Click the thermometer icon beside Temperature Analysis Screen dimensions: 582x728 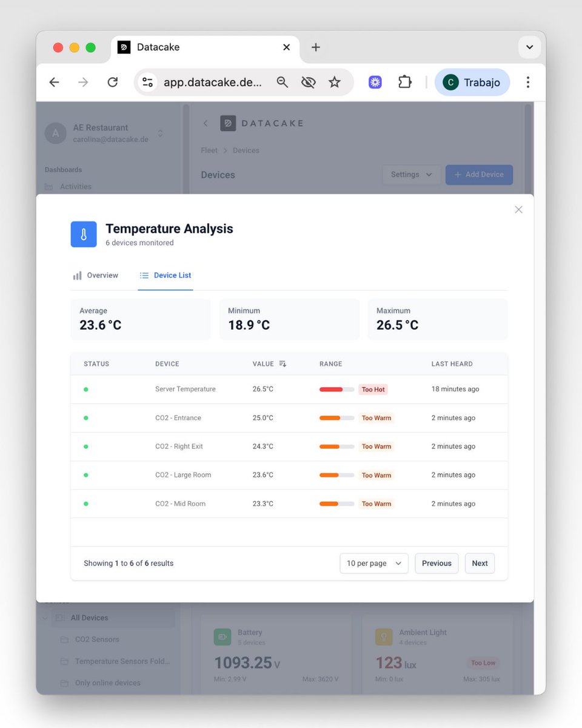point(84,234)
